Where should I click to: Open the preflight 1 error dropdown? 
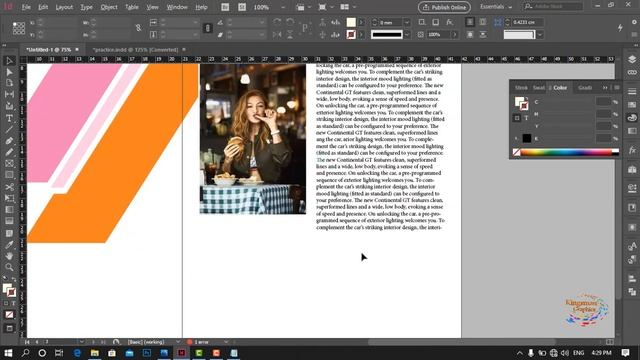(226, 342)
